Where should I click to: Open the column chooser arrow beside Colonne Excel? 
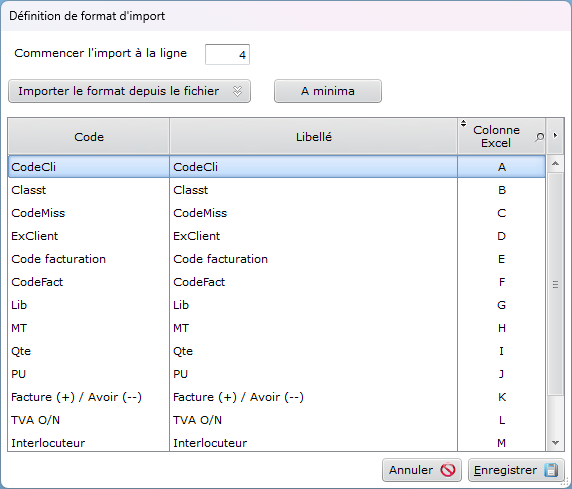[555, 135]
